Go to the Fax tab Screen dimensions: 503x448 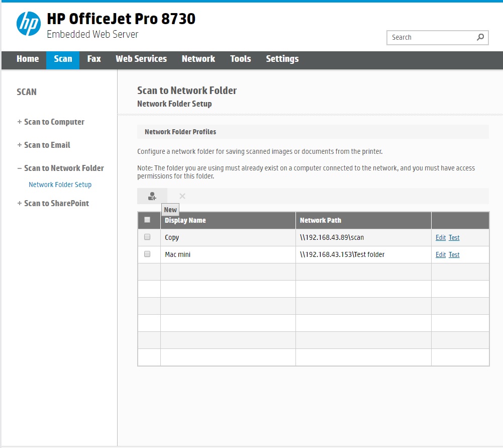pos(94,59)
